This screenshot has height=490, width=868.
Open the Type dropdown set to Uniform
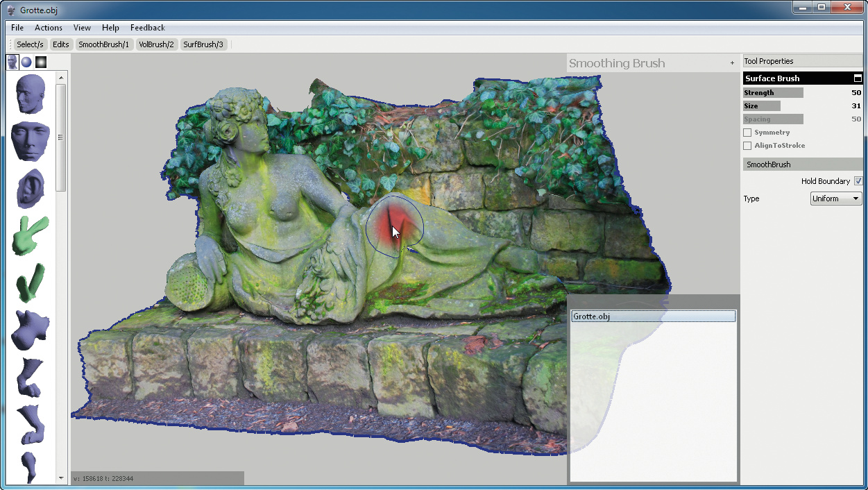click(x=836, y=198)
